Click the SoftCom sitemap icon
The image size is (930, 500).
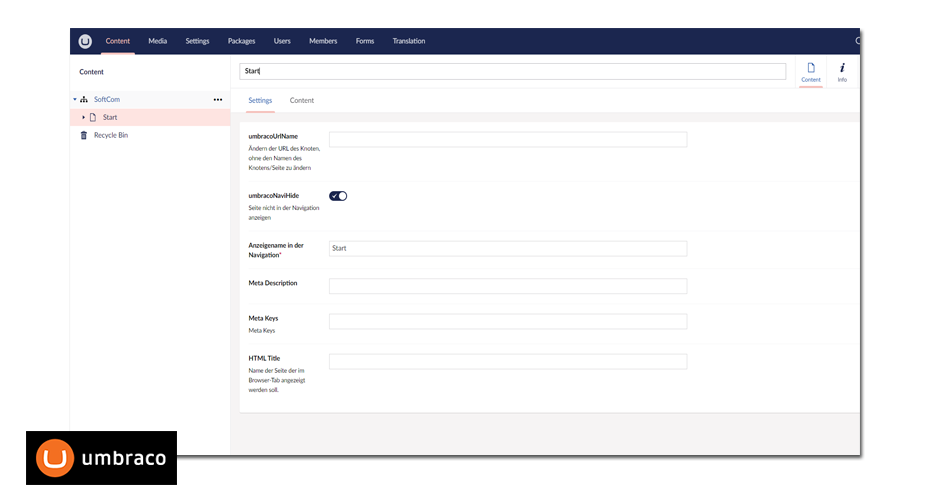pos(84,100)
